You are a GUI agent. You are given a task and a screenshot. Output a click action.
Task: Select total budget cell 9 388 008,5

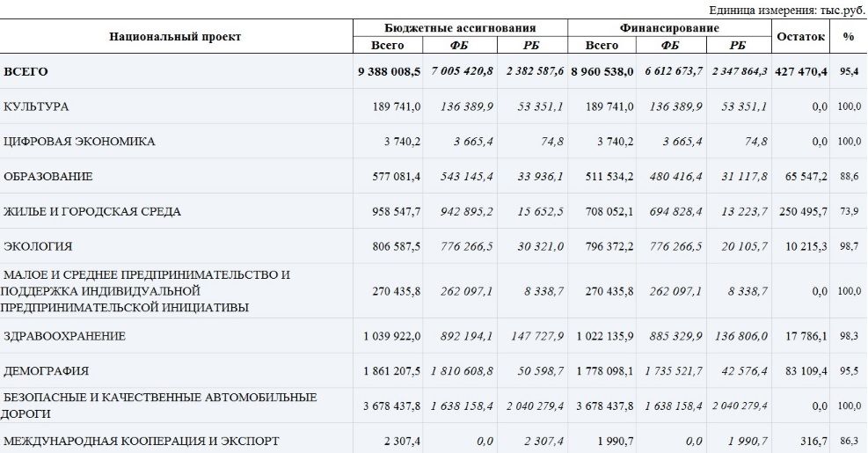tap(389, 71)
